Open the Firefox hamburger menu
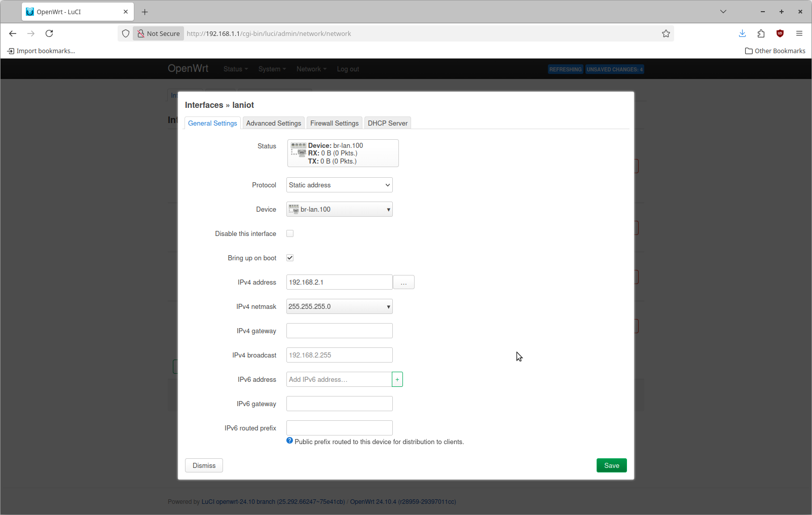 pos(799,33)
